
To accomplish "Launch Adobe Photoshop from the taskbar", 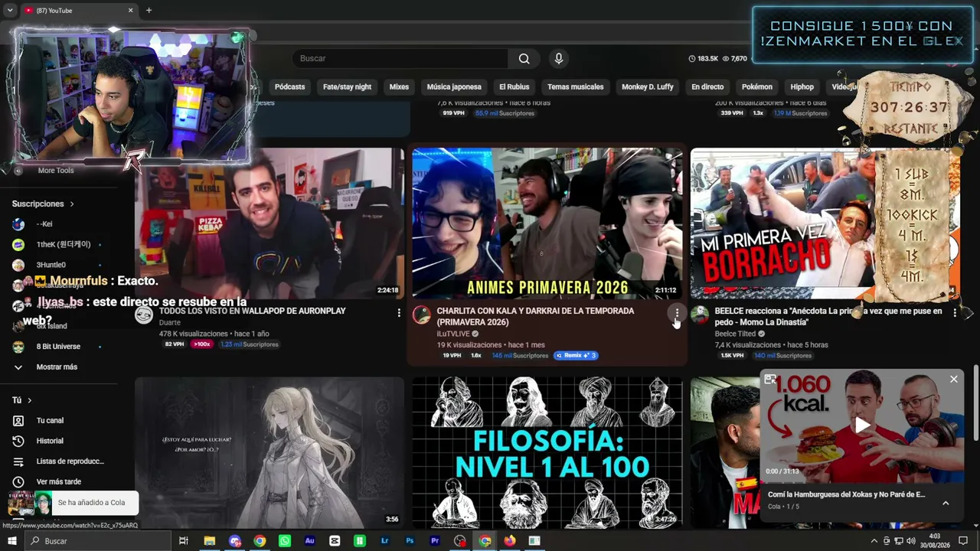I will coord(410,541).
